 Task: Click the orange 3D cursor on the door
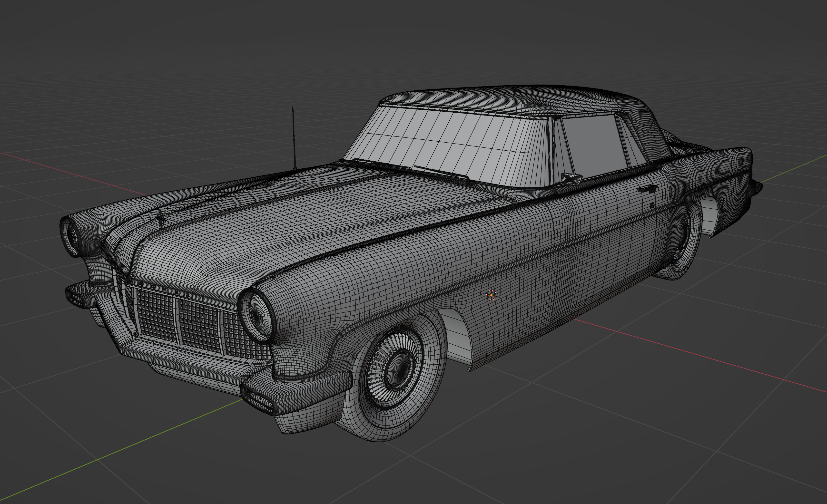[491, 295]
